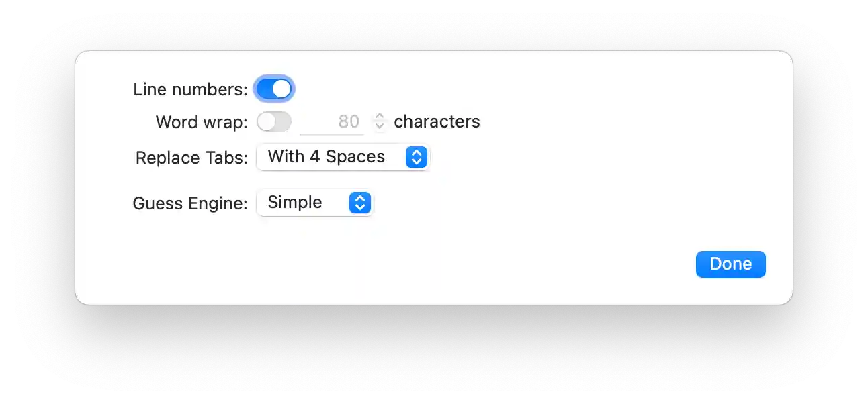
Task: Confirm settings with Done
Action: point(730,264)
